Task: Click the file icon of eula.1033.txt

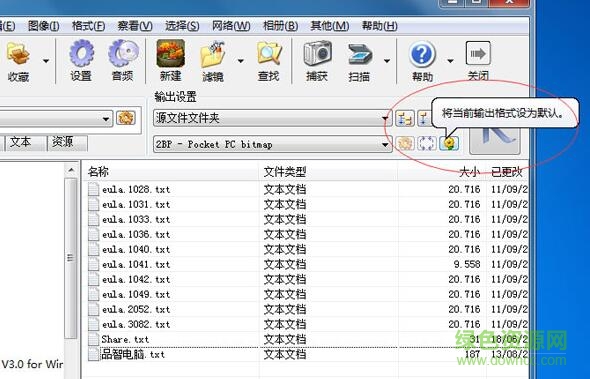Action: coord(93,219)
